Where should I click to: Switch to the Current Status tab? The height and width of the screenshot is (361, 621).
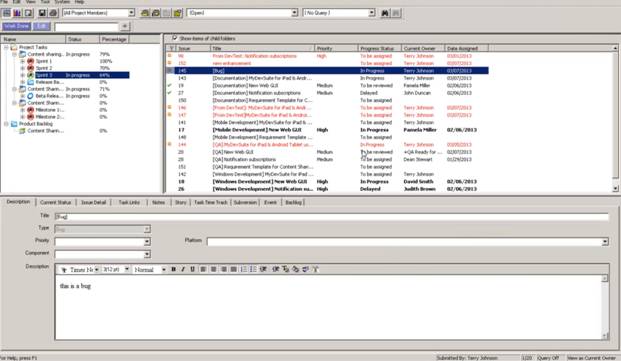tap(55, 202)
